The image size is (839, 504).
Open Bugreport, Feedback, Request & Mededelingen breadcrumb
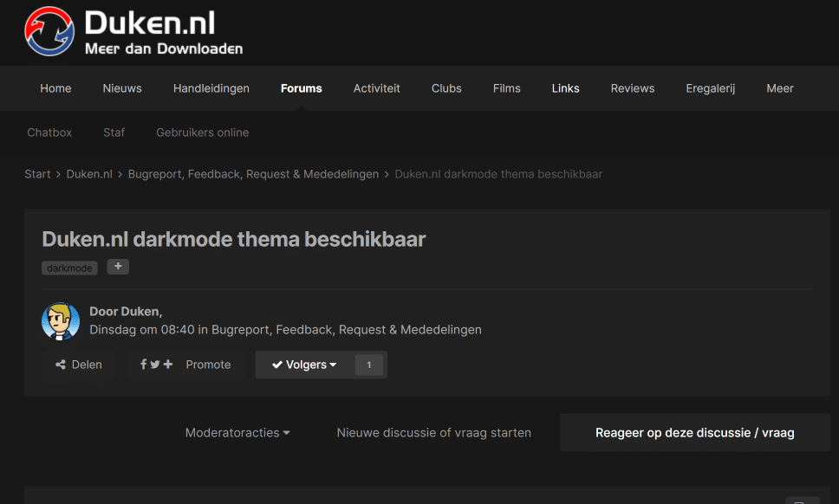[253, 174]
